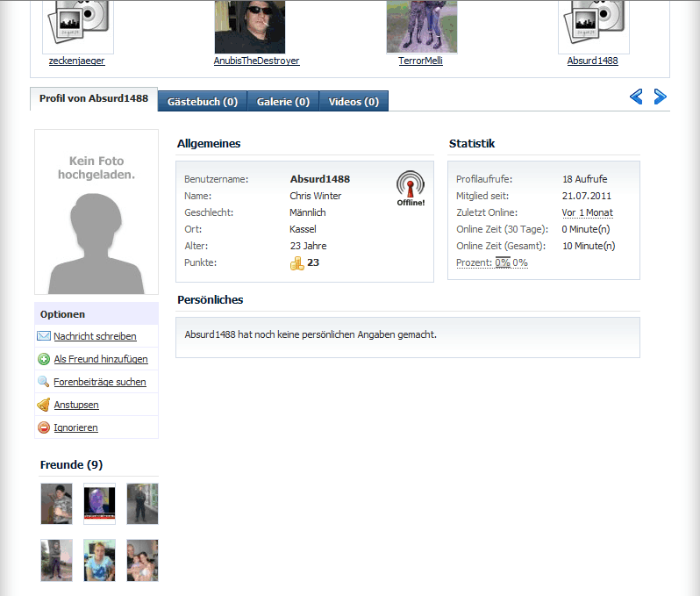Viewport: 700px width, 596px height.
Task: Click the Als Freund hinzufügen link
Action: (x=100, y=359)
